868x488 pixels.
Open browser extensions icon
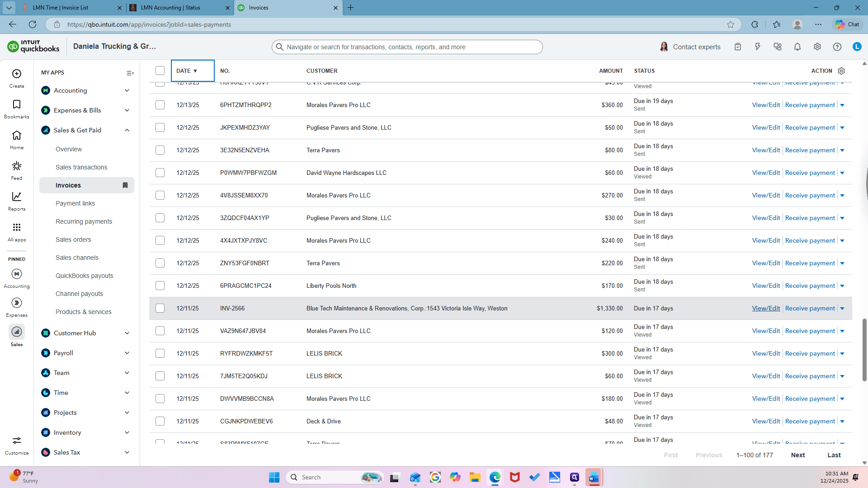[755, 24]
